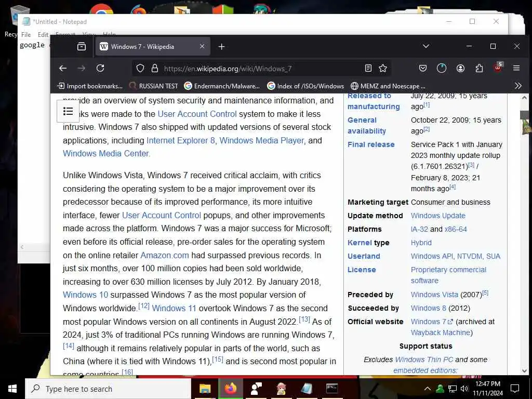Open the RUSSIAN TEST bookmark
The width and height of the screenshot is (532, 399).
[153, 86]
